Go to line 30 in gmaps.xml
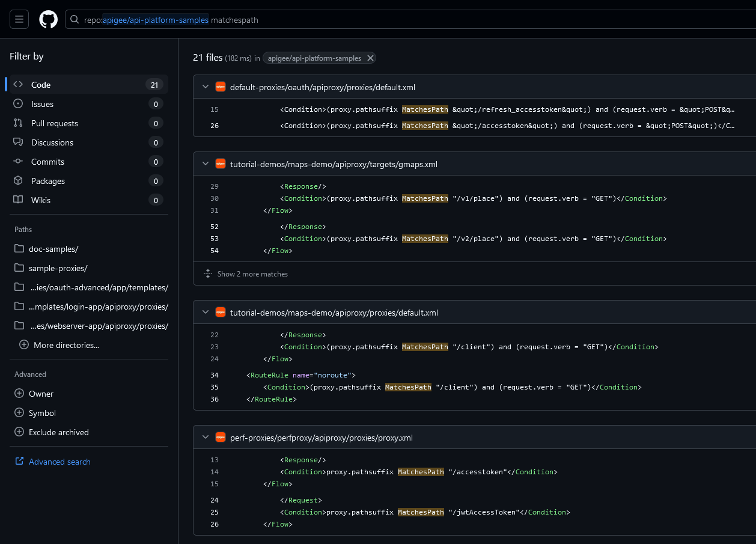This screenshot has width=756, height=544. click(x=215, y=198)
